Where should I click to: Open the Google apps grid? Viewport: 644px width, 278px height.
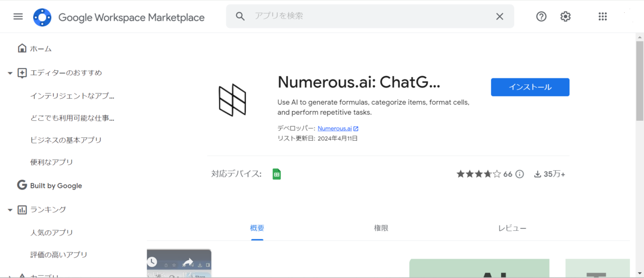603,17
